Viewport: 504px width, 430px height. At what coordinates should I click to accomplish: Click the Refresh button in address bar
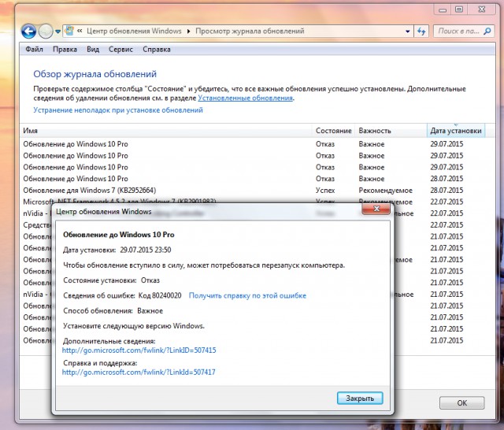pos(421,32)
